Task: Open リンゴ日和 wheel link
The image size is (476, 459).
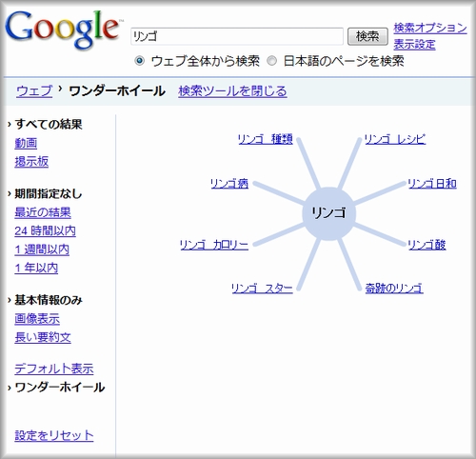Action: (432, 184)
